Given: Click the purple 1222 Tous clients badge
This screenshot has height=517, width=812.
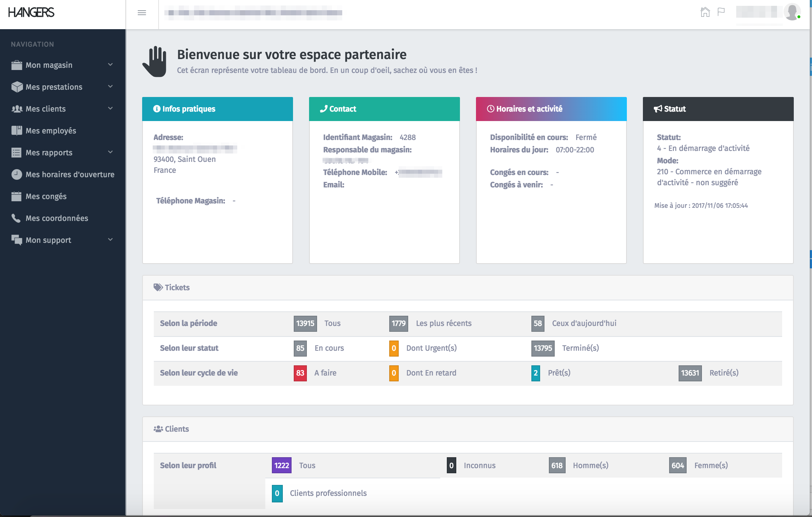Looking at the screenshot, I should click(281, 466).
